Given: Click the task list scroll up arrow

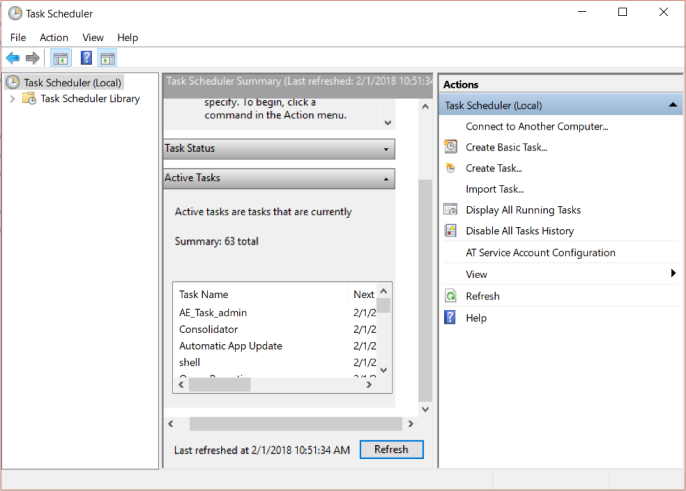Looking at the screenshot, I should tap(384, 291).
